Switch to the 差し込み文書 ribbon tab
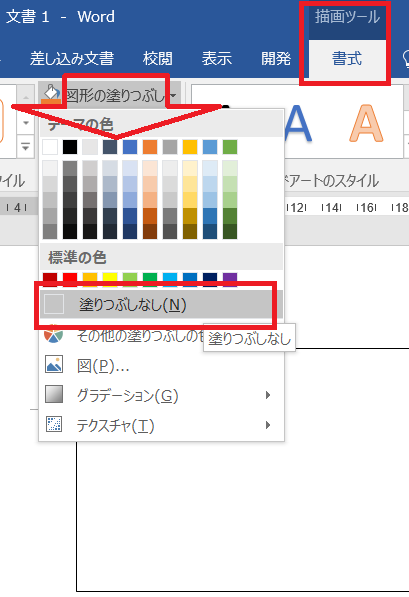The image size is (409, 597). 72,59
